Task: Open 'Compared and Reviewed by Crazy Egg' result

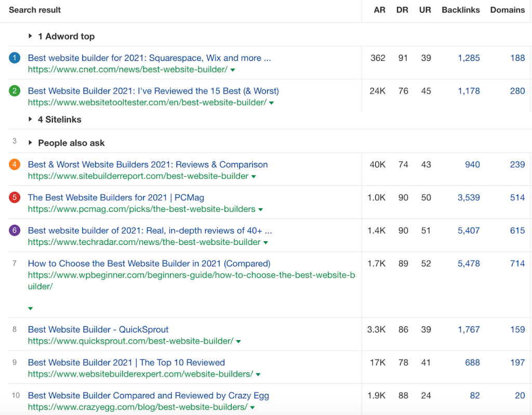Action: point(148,395)
